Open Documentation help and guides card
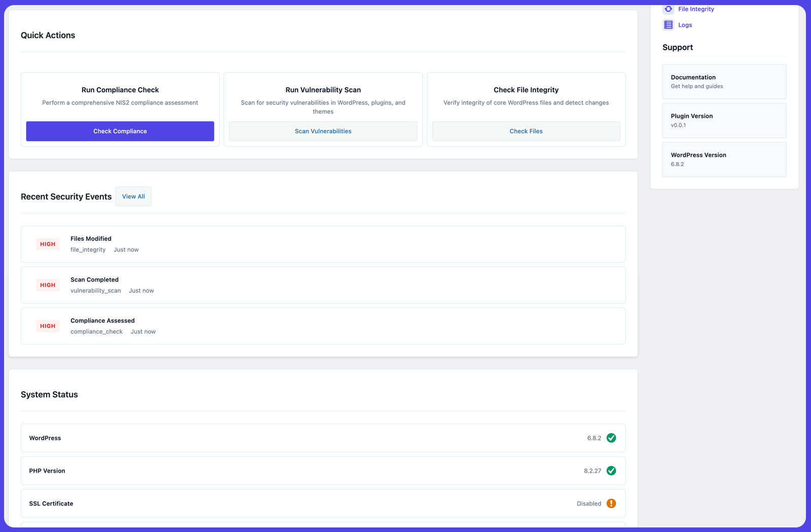 coord(724,81)
